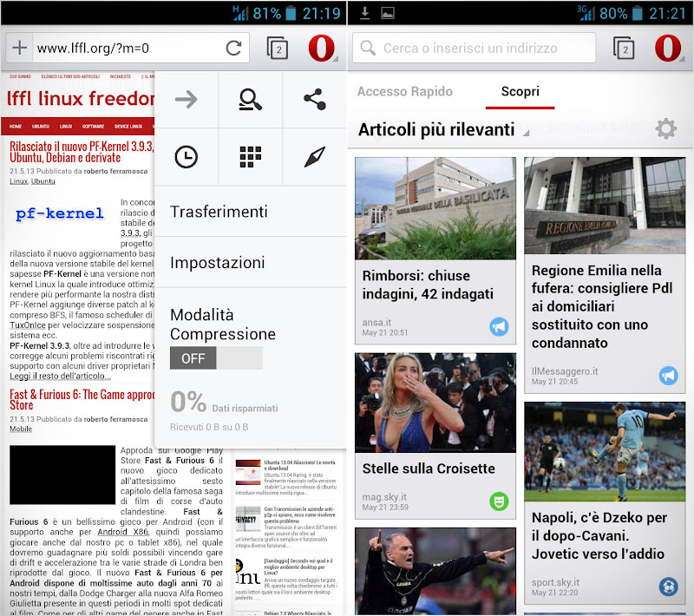Open Discover settings gear icon

click(666, 128)
